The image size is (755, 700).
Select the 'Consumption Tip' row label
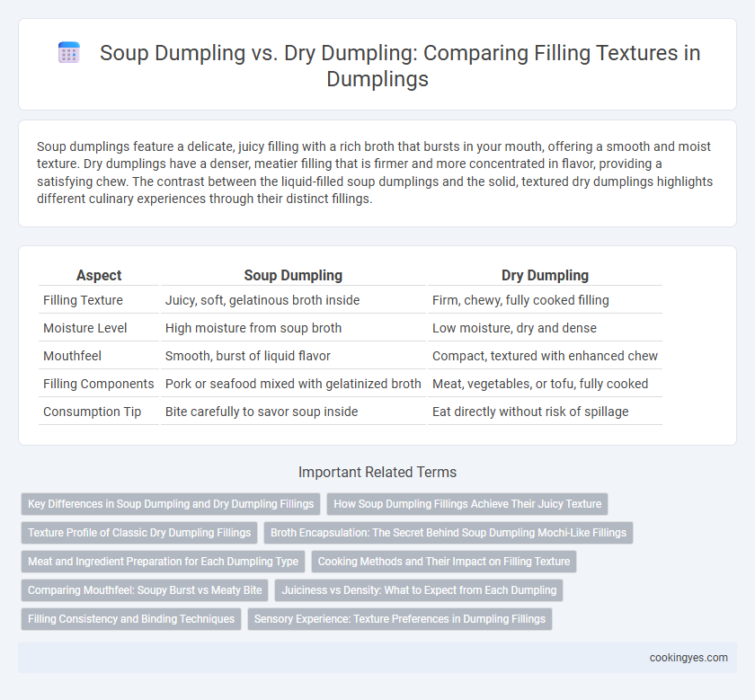[x=92, y=412]
